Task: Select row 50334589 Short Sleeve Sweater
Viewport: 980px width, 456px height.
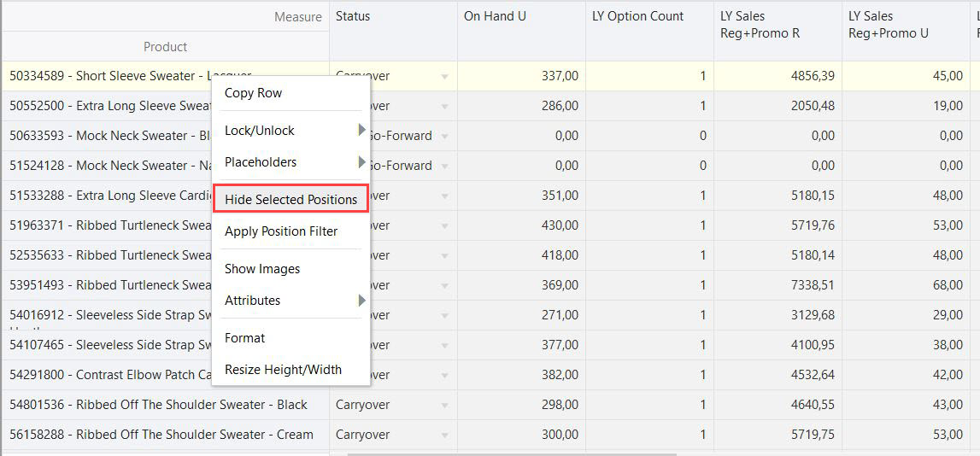Action: (166, 76)
